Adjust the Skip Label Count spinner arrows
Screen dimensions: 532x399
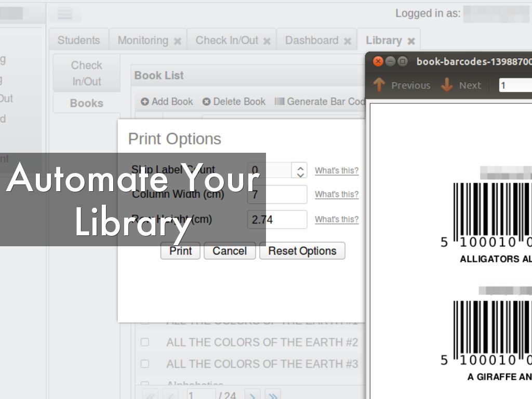(x=300, y=170)
